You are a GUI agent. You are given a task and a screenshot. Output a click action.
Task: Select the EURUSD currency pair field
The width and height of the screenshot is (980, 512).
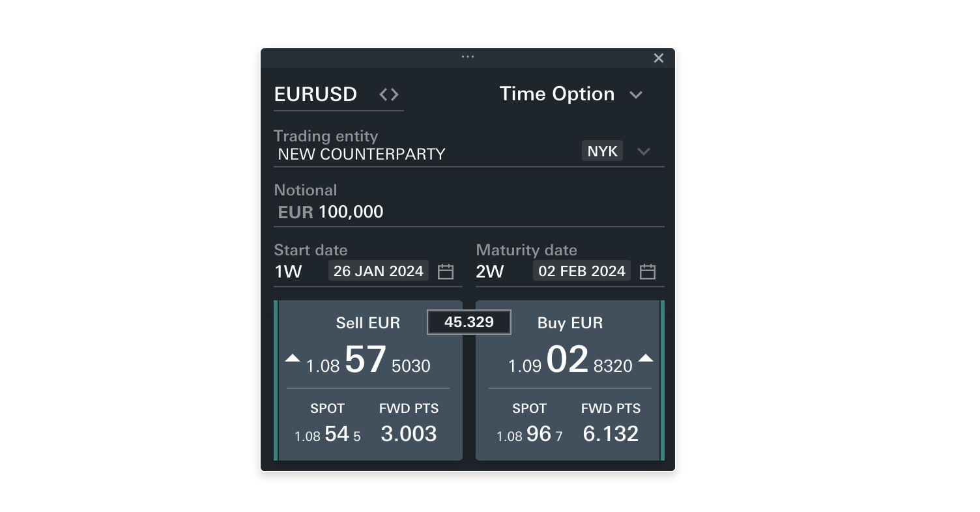[315, 94]
